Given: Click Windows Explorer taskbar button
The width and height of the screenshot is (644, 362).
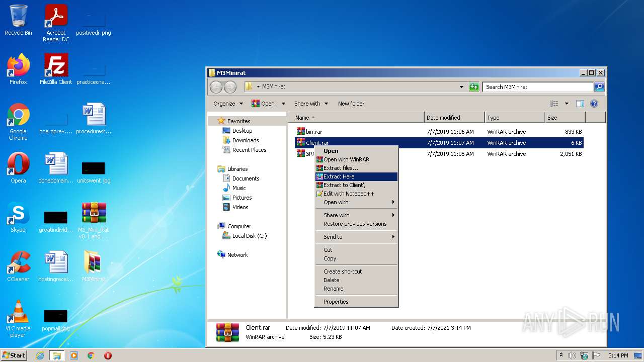Looking at the screenshot, I should point(56,355).
